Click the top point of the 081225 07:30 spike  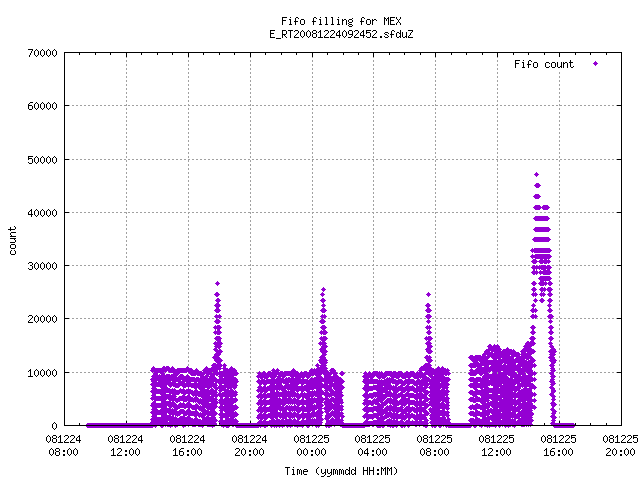pyautogui.click(x=428, y=294)
